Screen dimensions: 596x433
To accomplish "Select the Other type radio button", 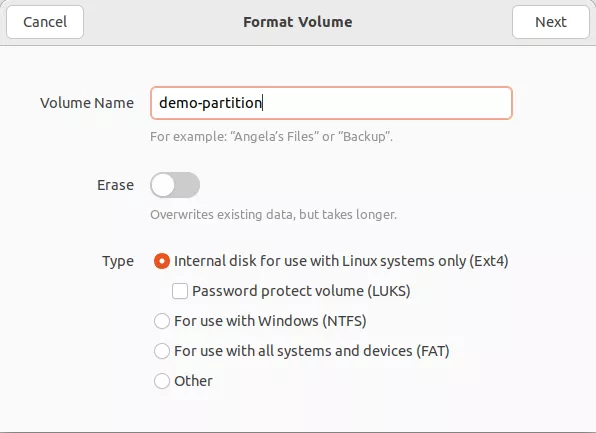I will [x=162, y=381].
